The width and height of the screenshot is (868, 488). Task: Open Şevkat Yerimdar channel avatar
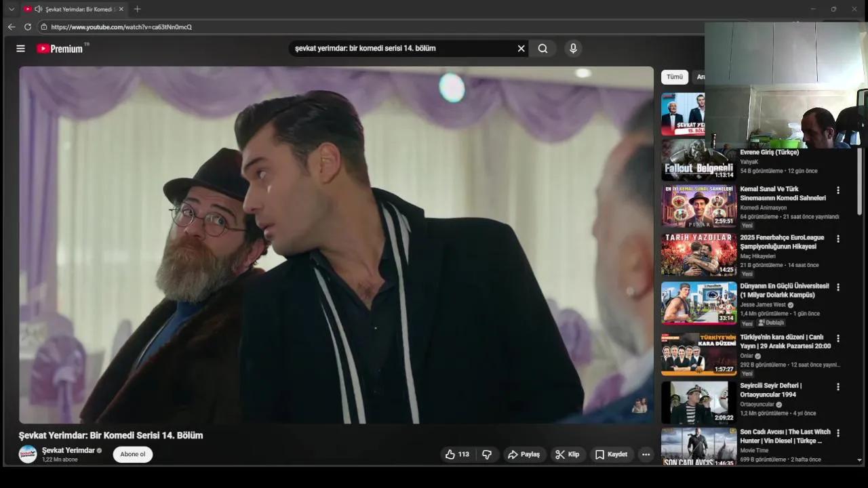28,454
